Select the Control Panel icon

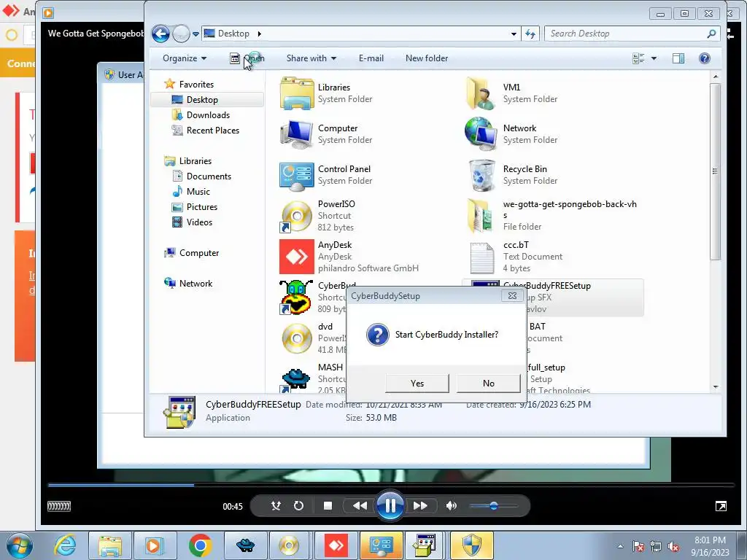point(296,175)
